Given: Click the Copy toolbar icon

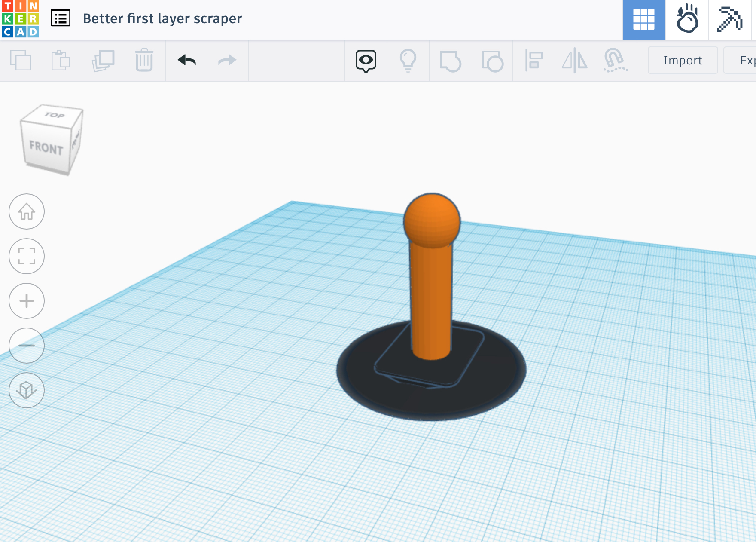Looking at the screenshot, I should [21, 60].
